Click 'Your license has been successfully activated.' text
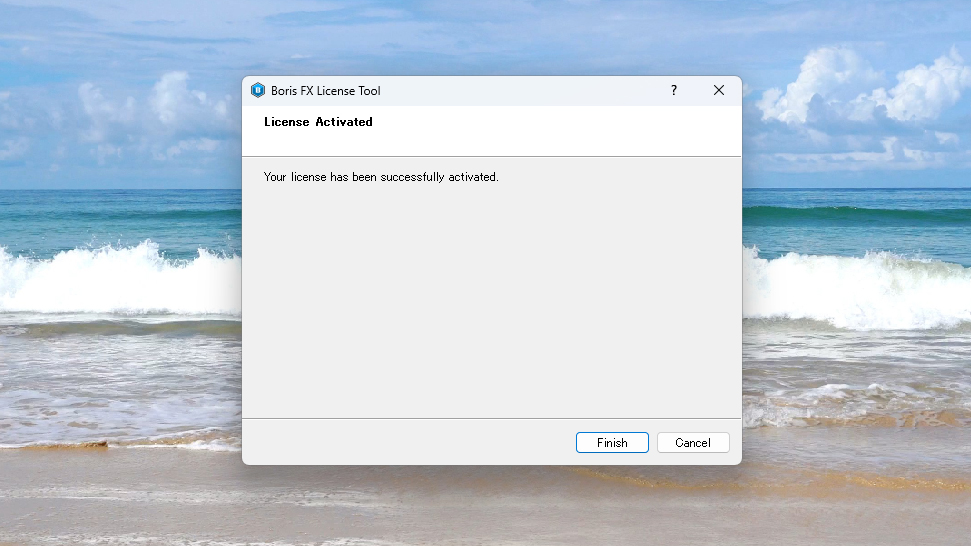This screenshot has height=546, width=971. coord(381,177)
